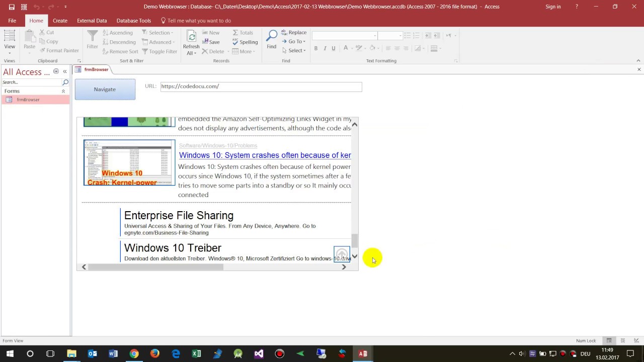Open the Advanced filter dropdown
The width and height of the screenshot is (644, 362).
(x=158, y=42)
